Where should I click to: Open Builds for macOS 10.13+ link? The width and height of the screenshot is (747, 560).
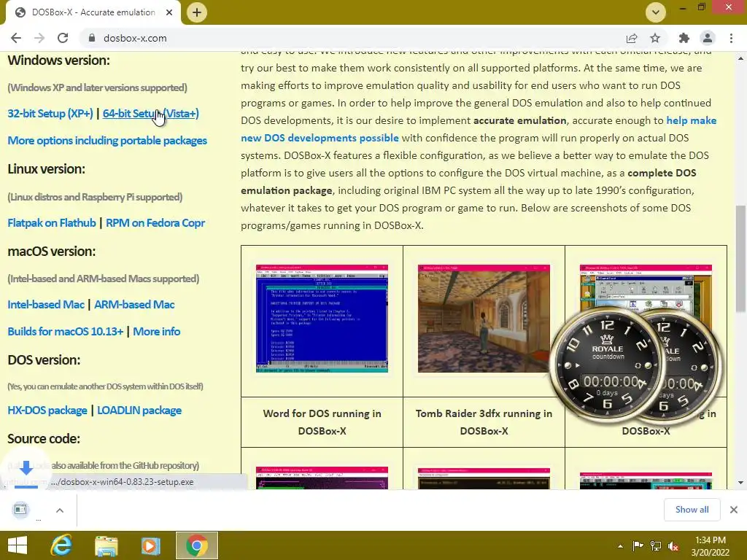pos(65,332)
